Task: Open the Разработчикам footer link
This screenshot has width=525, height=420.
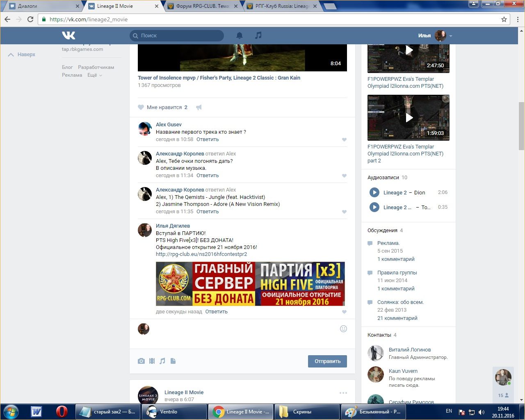Action: (96, 67)
